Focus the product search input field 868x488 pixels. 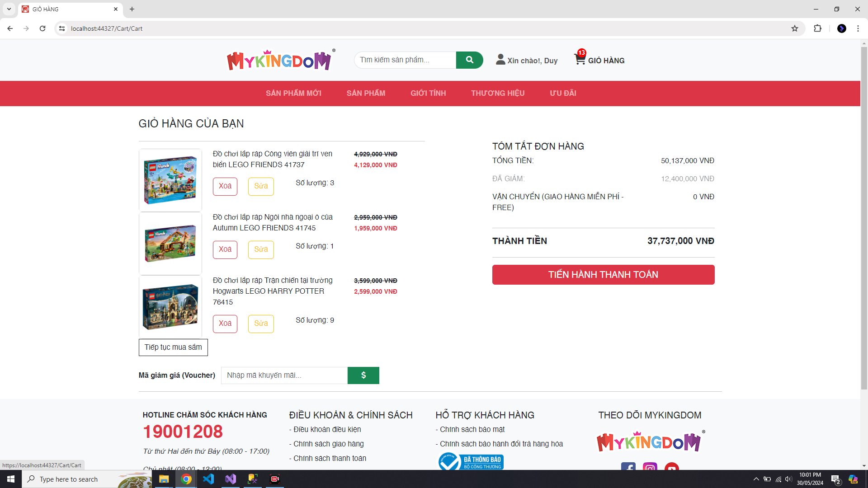pyautogui.click(x=405, y=60)
